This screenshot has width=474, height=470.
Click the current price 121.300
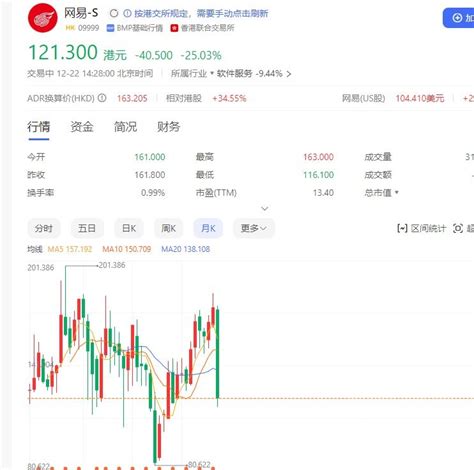point(63,53)
